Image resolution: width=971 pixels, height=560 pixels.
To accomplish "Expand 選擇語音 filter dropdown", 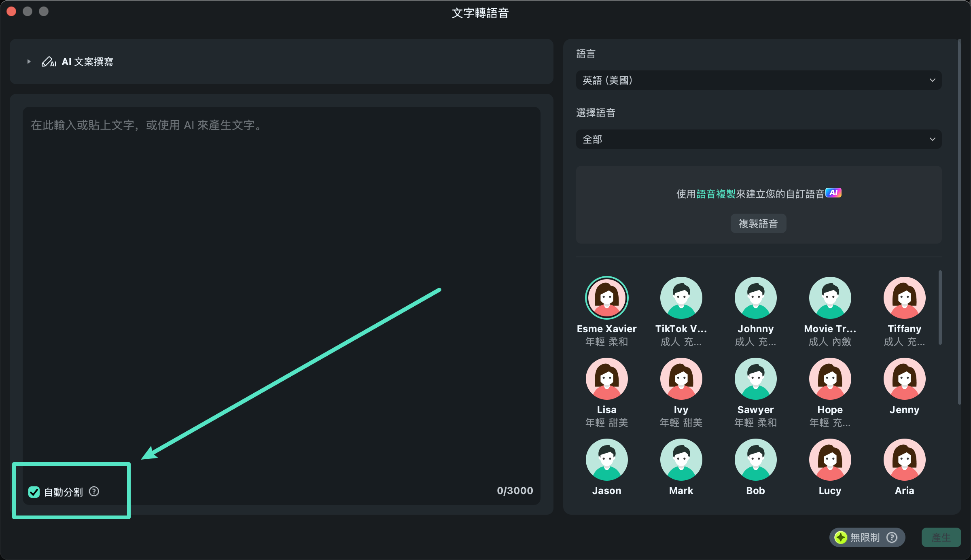I will (x=758, y=139).
